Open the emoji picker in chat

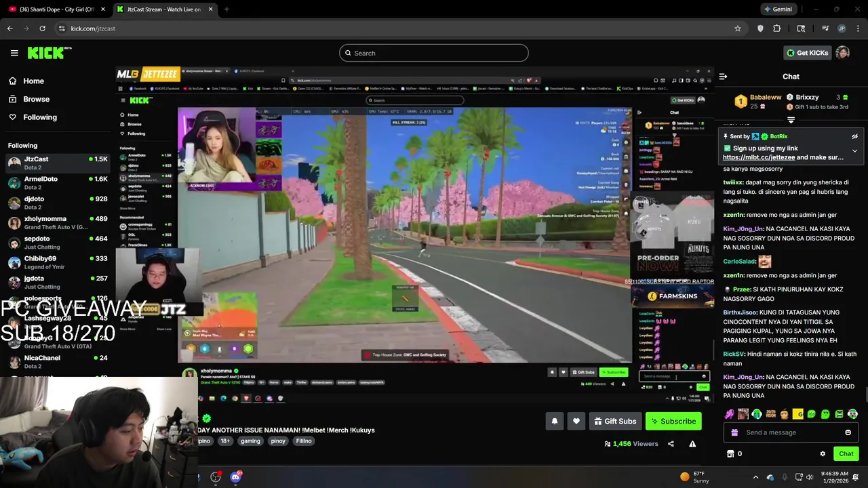848,432
